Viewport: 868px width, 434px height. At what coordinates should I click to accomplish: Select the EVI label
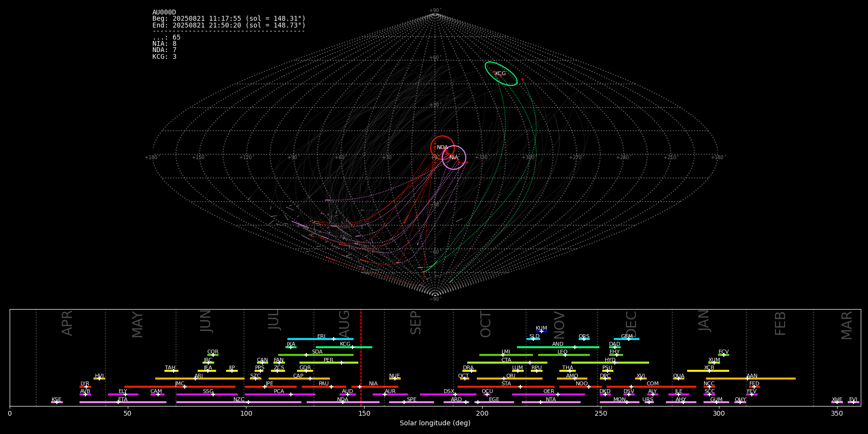[x=853, y=400]
